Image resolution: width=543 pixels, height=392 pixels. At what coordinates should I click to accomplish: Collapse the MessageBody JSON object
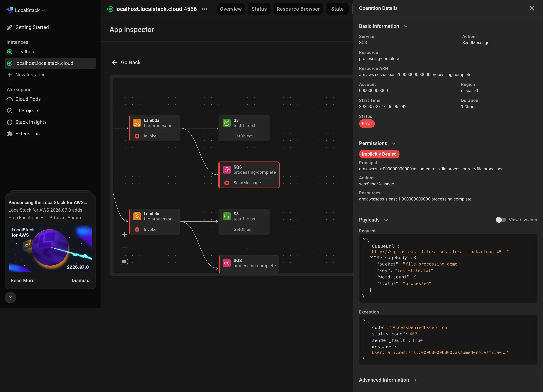pos(371,257)
